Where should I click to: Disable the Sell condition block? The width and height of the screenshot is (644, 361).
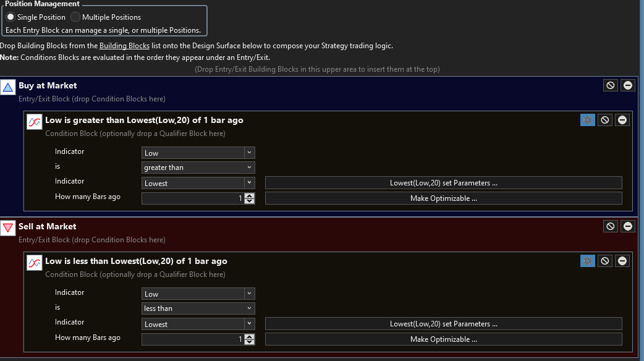pos(605,261)
